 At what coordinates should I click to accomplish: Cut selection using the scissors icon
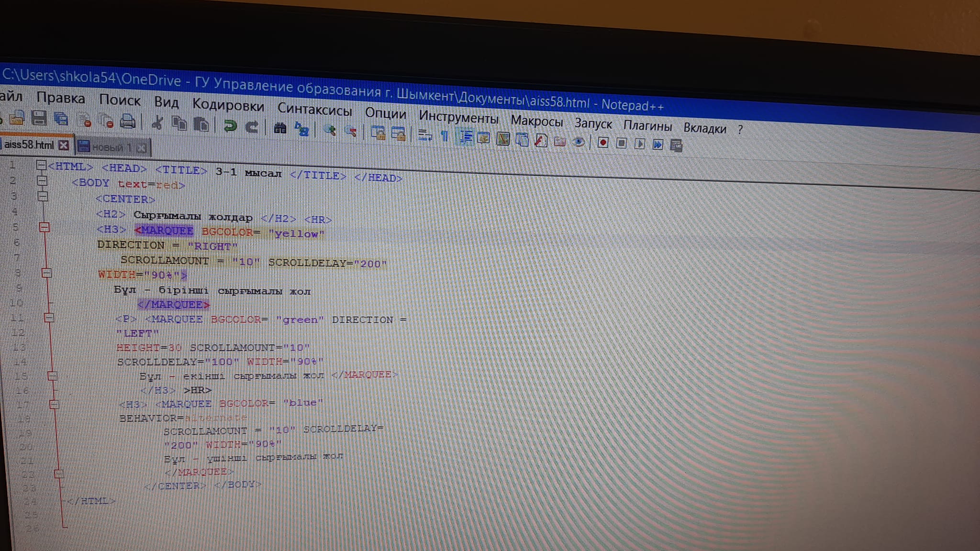tap(156, 122)
